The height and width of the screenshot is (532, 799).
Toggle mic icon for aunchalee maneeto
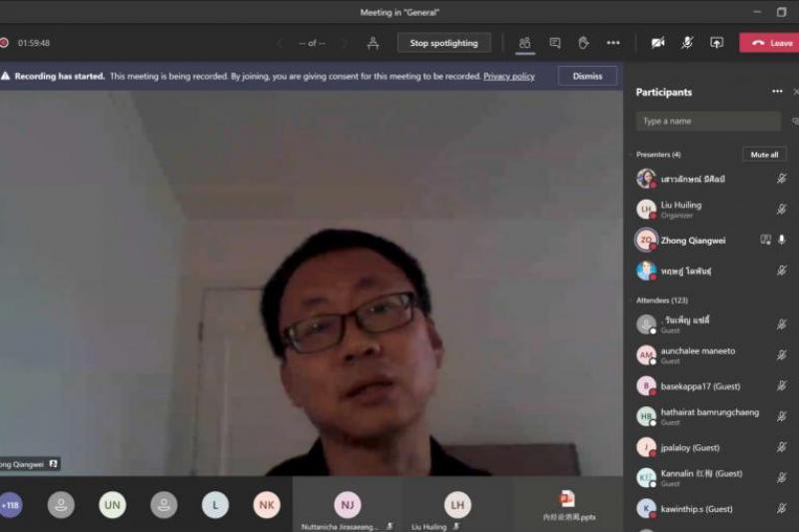[782, 355]
